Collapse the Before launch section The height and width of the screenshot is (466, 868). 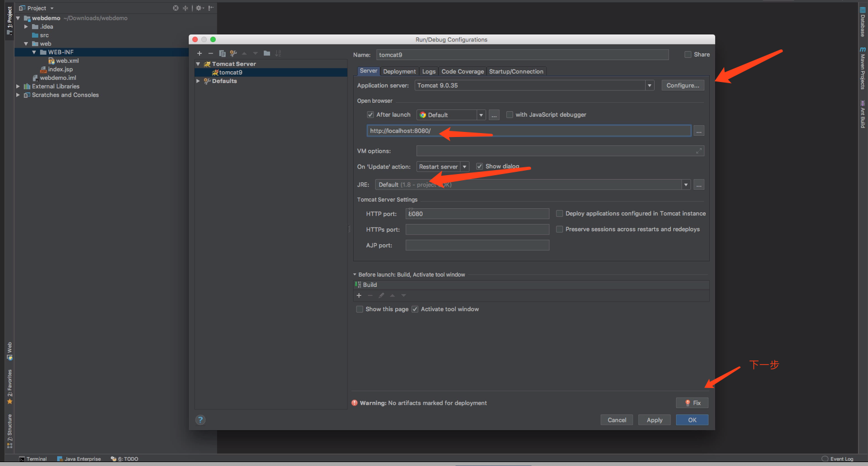point(355,275)
